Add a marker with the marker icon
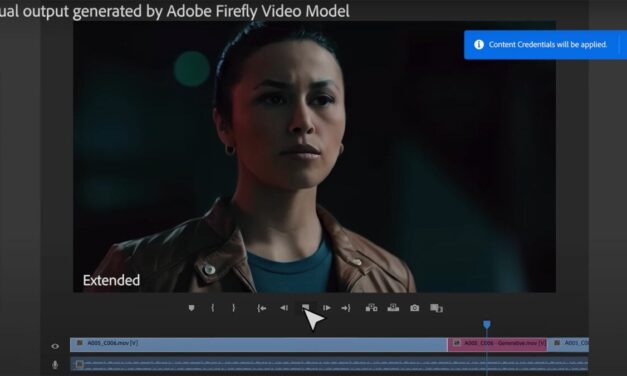The height and width of the screenshot is (376, 627). coord(192,308)
